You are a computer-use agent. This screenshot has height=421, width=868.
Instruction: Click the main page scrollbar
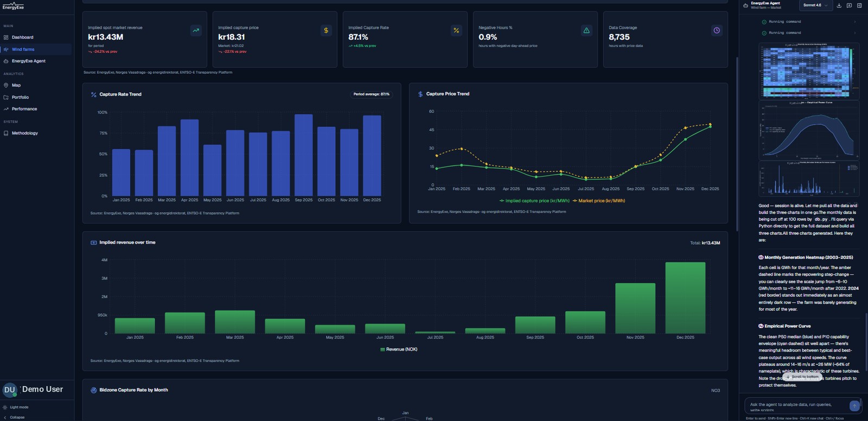736,144
